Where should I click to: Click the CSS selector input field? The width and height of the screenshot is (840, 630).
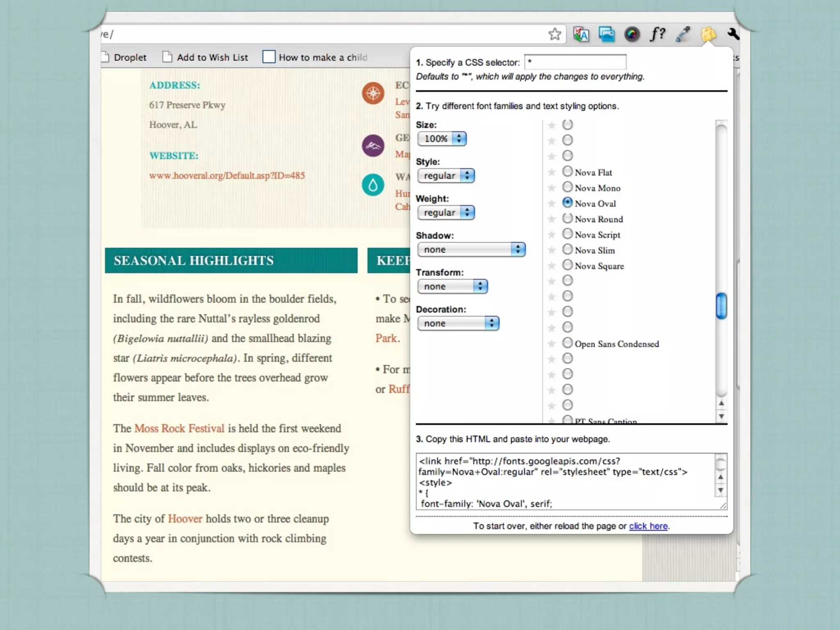click(x=575, y=62)
